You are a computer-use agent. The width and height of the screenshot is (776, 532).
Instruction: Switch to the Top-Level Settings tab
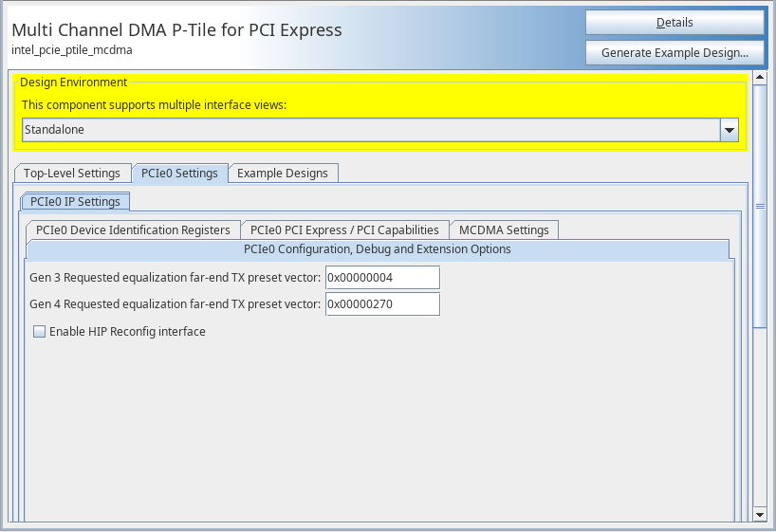coord(72,174)
